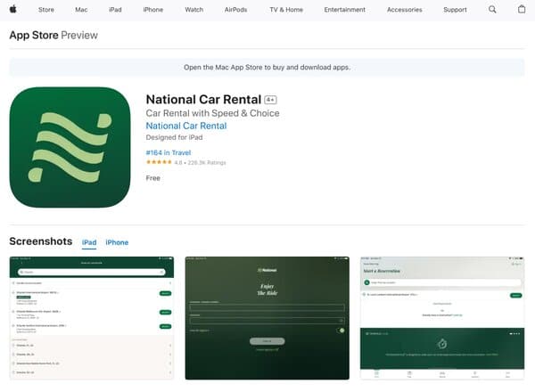Click the 4+ age rating badge
535x392 pixels.
(x=270, y=100)
